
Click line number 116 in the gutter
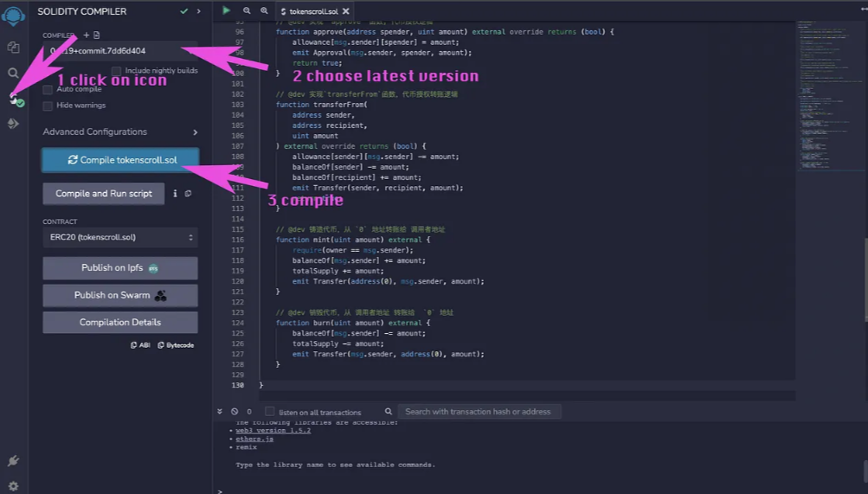coord(237,240)
